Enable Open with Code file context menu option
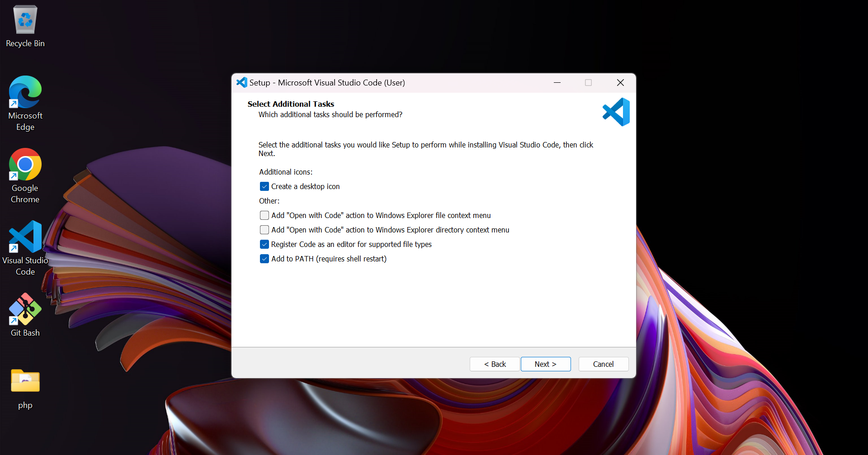This screenshot has width=868, height=455. click(x=264, y=215)
